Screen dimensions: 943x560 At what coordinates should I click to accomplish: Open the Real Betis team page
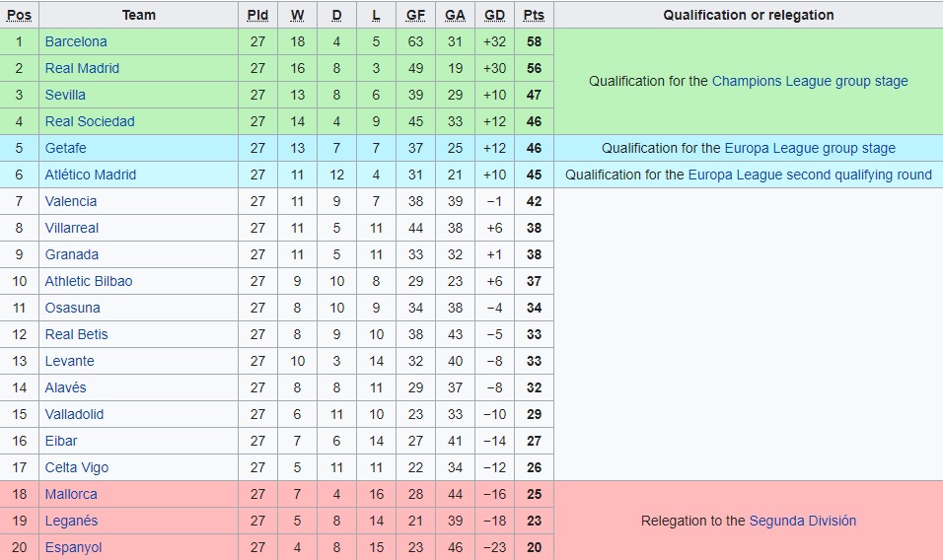77,334
